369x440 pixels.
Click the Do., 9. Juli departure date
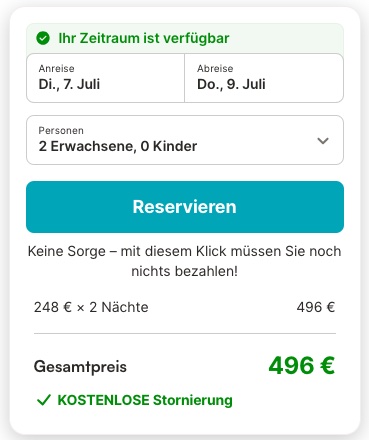click(231, 84)
